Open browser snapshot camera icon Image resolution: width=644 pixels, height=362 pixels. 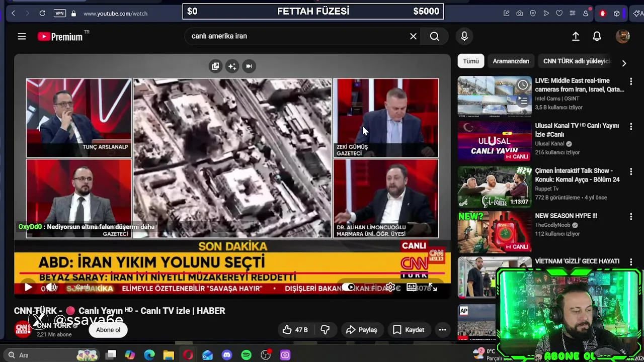tap(520, 14)
